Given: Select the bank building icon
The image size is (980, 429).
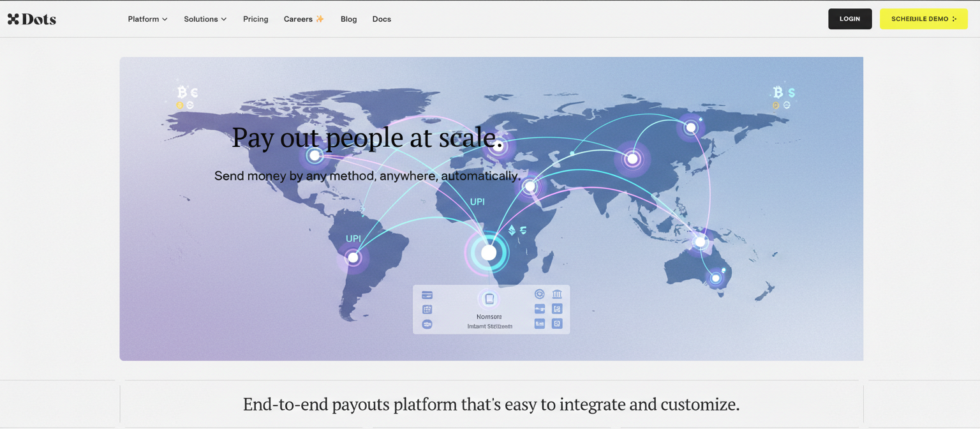Looking at the screenshot, I should click(x=557, y=294).
